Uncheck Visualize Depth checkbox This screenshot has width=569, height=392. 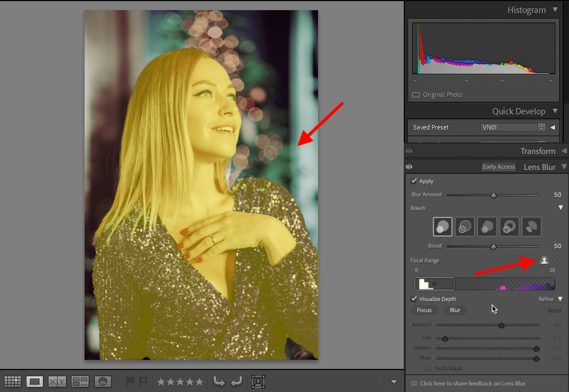coord(414,299)
